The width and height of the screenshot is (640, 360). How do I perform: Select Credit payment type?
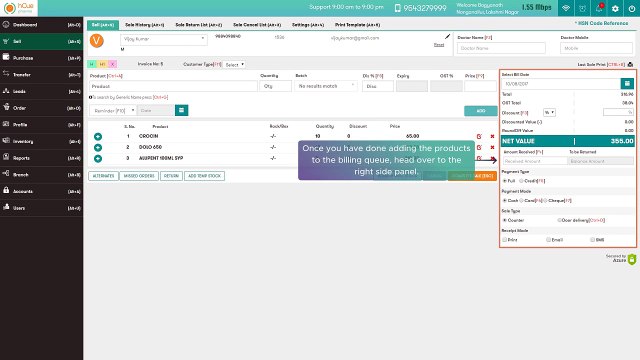coord(521,181)
